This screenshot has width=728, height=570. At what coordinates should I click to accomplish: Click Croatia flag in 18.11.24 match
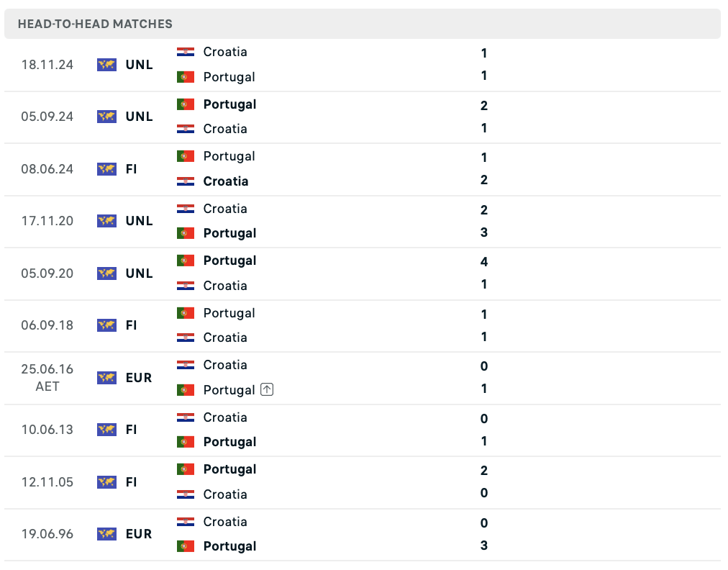(186, 52)
